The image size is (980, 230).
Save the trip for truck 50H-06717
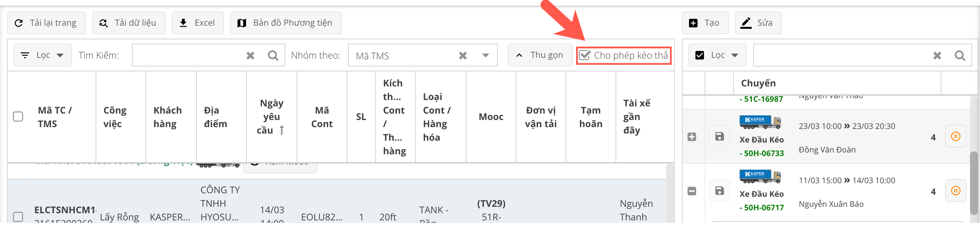(719, 191)
